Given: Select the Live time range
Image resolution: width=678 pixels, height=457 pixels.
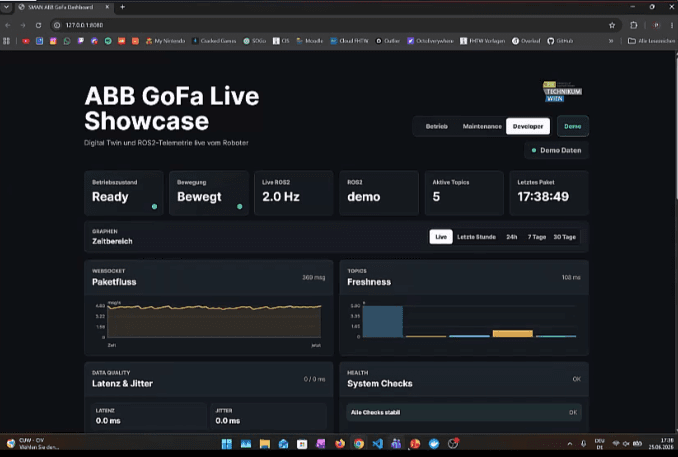Looking at the screenshot, I should coord(441,237).
